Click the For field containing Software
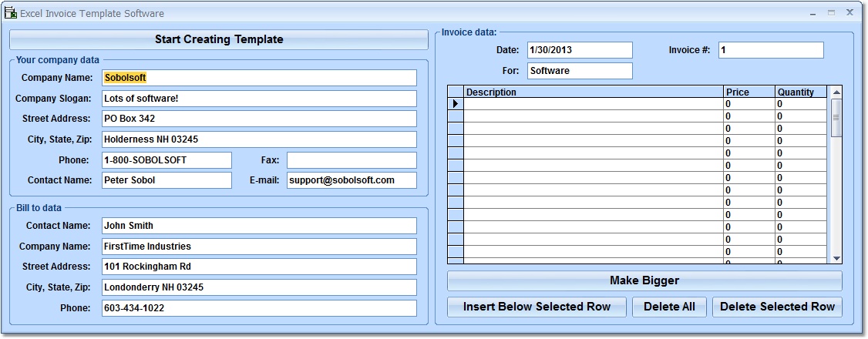Viewport: 868px width, 339px height. 580,71
